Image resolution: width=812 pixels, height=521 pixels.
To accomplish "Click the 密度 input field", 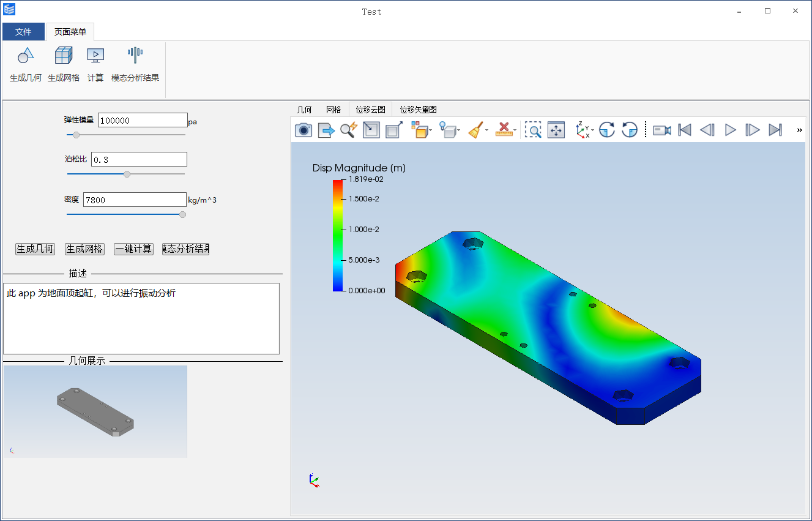I will point(135,200).
